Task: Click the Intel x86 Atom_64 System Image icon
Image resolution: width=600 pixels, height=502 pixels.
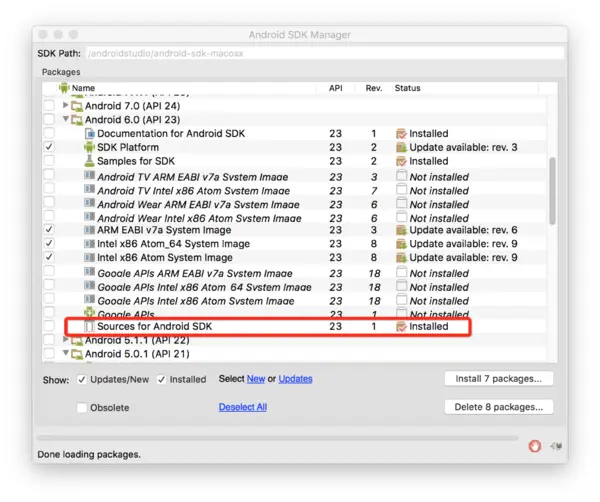Action: (x=89, y=244)
